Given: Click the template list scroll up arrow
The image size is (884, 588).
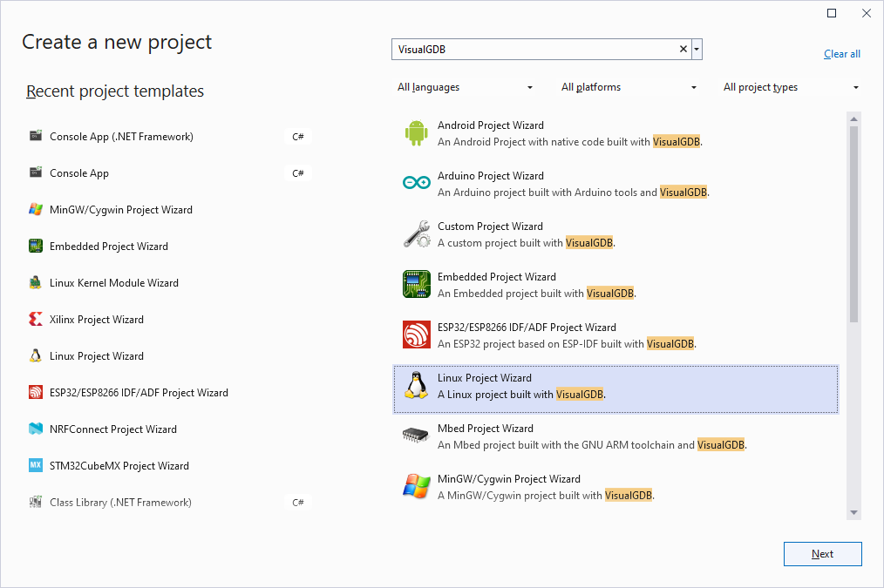Looking at the screenshot, I should click(853, 118).
